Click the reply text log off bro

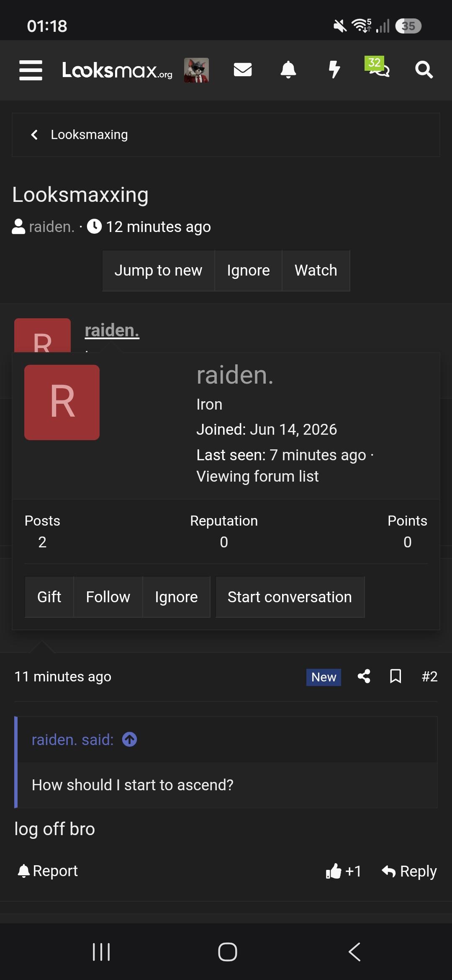pyautogui.click(x=55, y=829)
